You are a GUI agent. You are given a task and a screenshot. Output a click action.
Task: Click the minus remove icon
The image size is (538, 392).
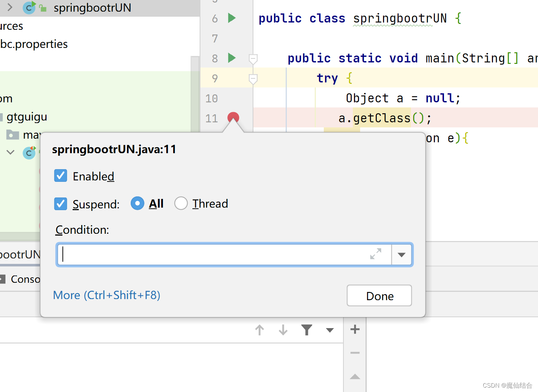coord(355,353)
